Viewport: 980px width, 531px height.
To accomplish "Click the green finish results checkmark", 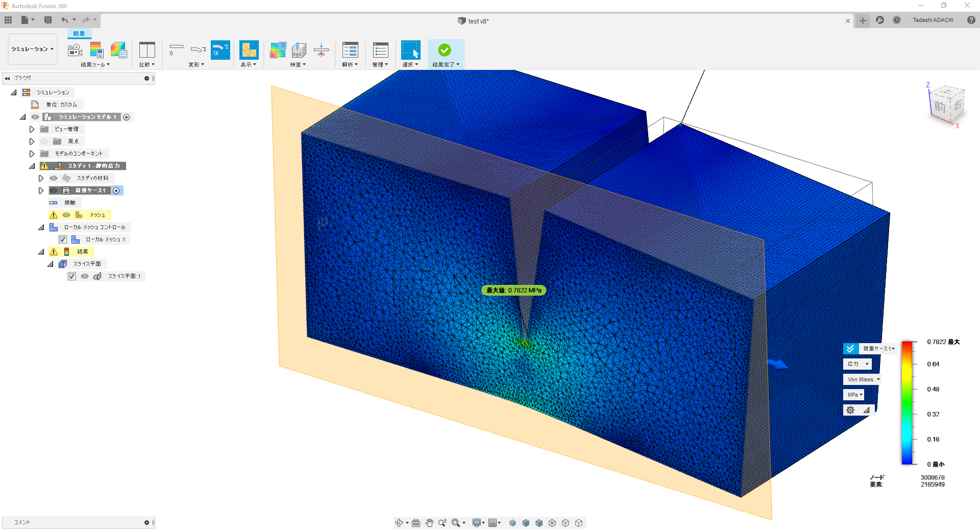I will tap(445, 50).
